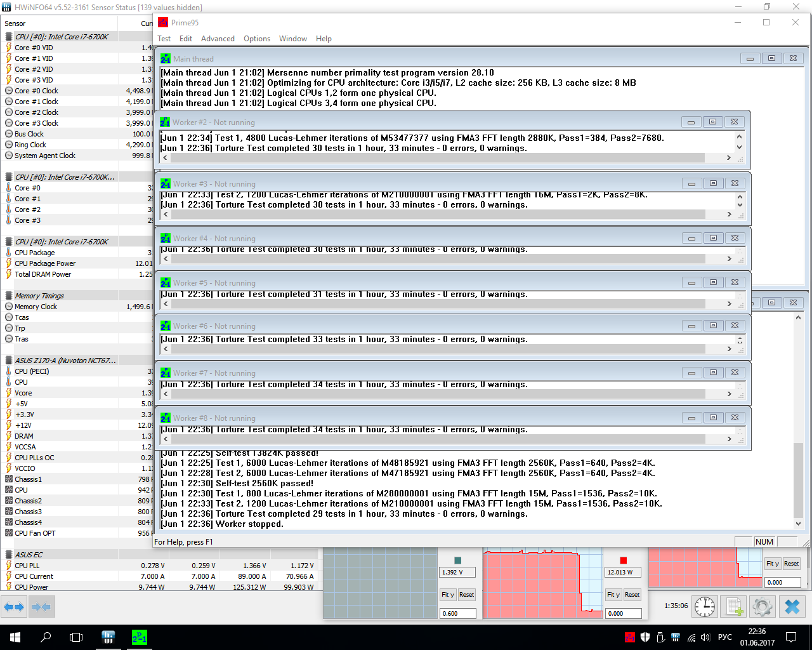Click Fit y below the 1.392 V readout
Viewport: 812px width, 650px height.
448,595
